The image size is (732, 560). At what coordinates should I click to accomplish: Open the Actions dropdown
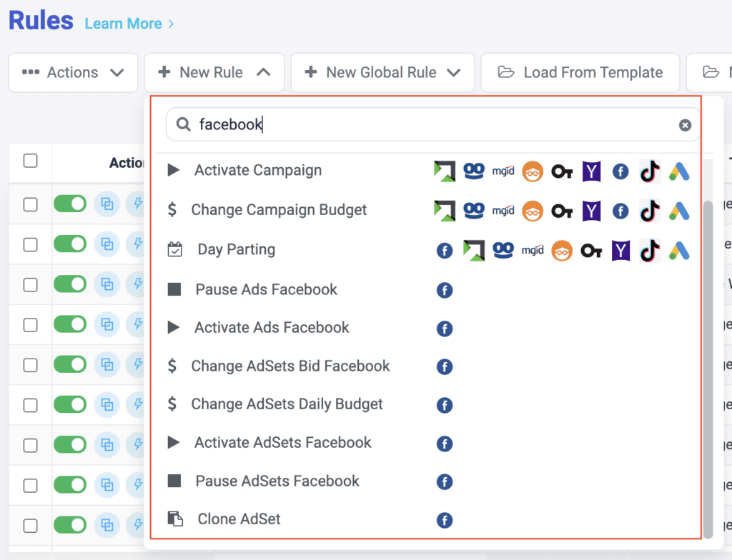[74, 72]
